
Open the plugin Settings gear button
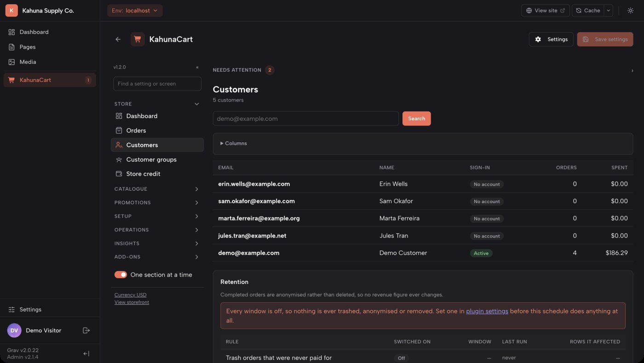551,40
